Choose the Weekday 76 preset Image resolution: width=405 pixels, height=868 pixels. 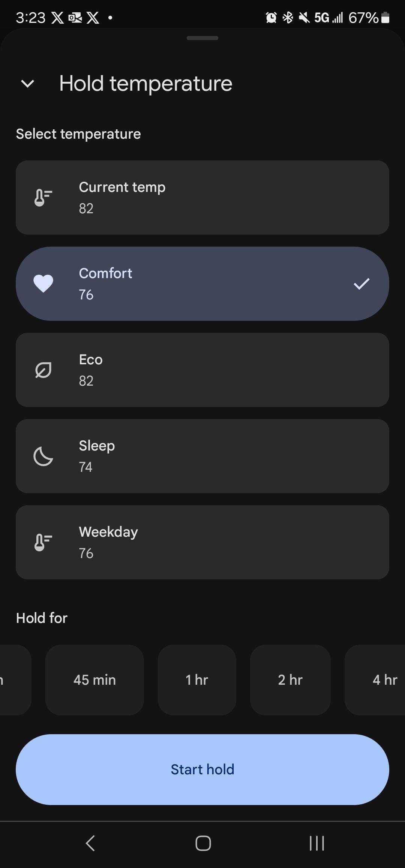[202, 542]
